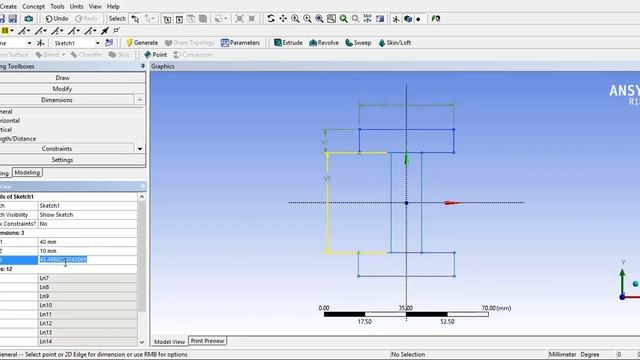The width and height of the screenshot is (640, 360).
Task: Open the Help menu
Action: click(113, 7)
